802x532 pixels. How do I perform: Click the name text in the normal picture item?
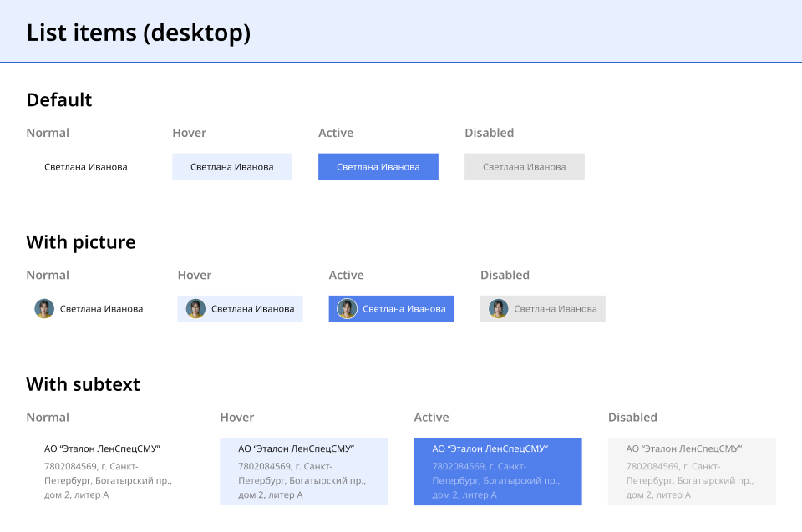click(101, 309)
